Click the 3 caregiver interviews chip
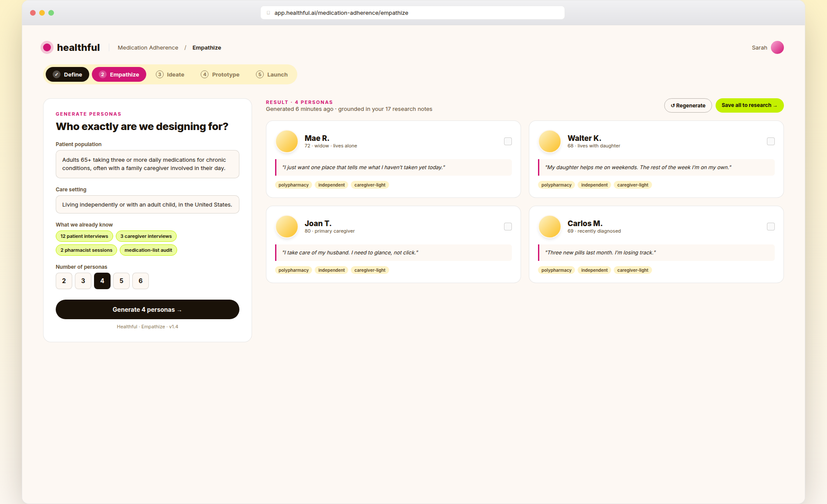Viewport: 827px width, 504px height. (146, 236)
